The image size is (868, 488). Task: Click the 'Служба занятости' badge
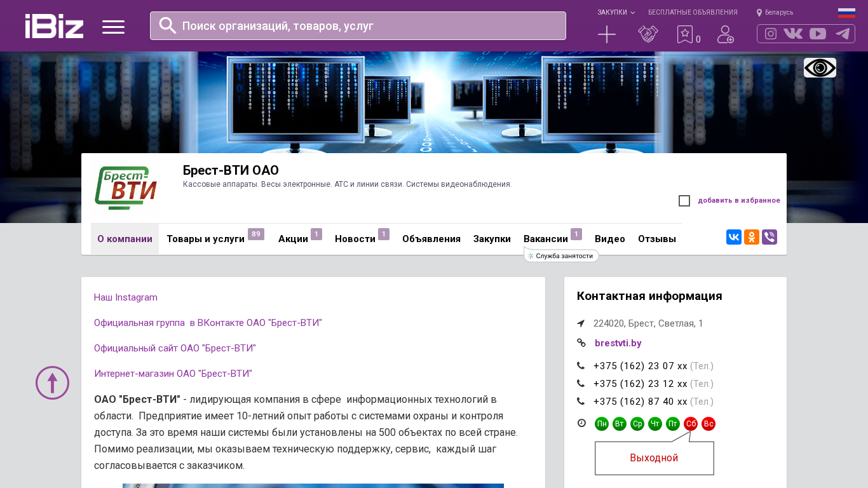click(562, 255)
